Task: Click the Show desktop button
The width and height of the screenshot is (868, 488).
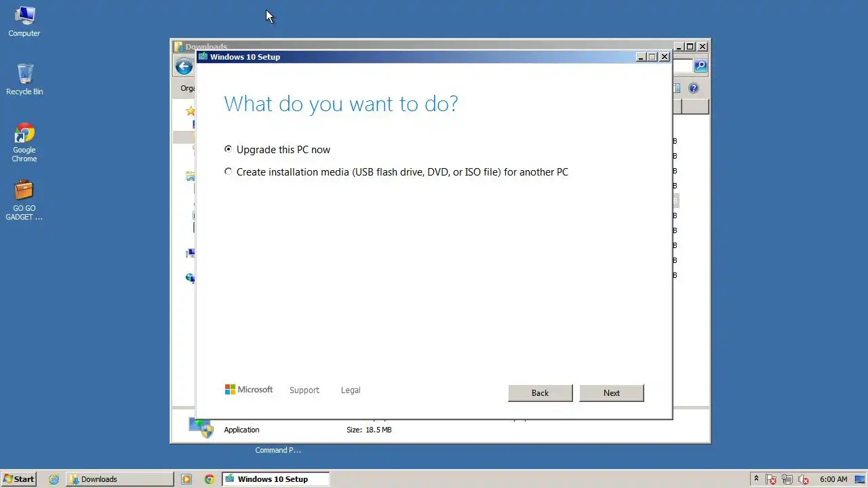Action: 860,479
